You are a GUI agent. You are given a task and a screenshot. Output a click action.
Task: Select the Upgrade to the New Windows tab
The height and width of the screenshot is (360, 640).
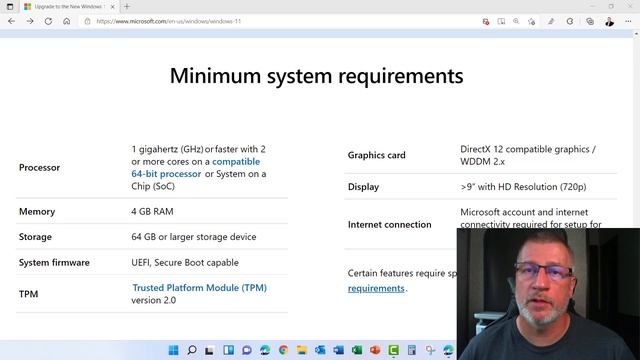tap(69, 7)
